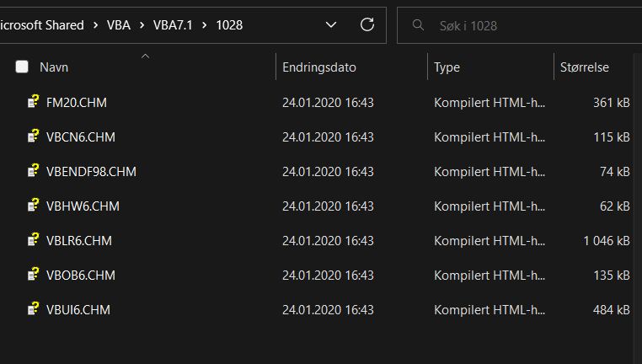Click the VBLR6.CHM file icon
Image resolution: width=642 pixels, height=364 pixels.
pyautogui.click(x=33, y=240)
